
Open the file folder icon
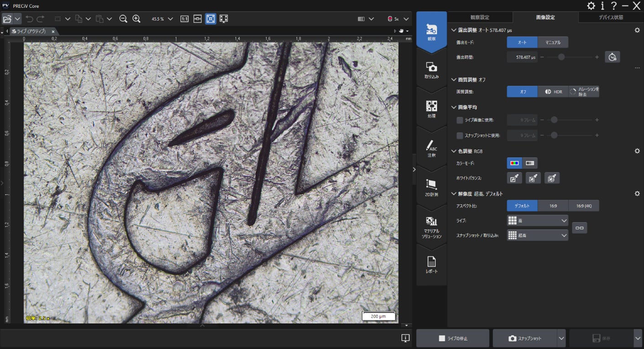7,19
